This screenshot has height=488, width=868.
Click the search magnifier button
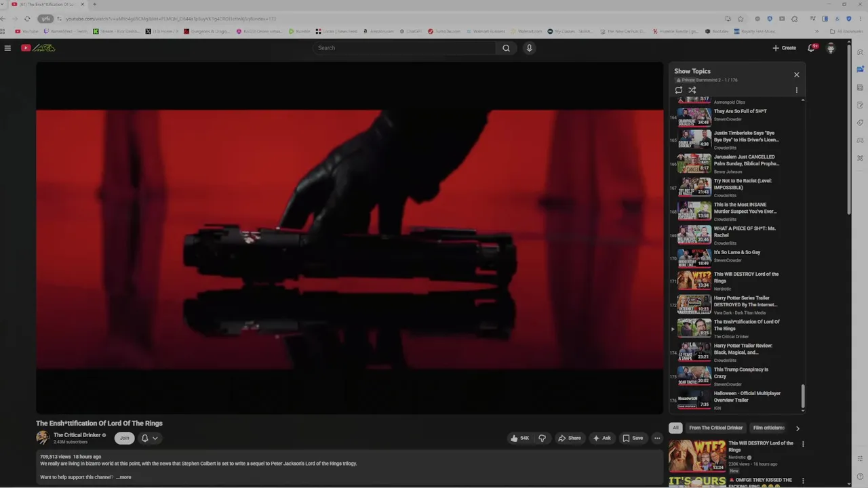click(506, 48)
